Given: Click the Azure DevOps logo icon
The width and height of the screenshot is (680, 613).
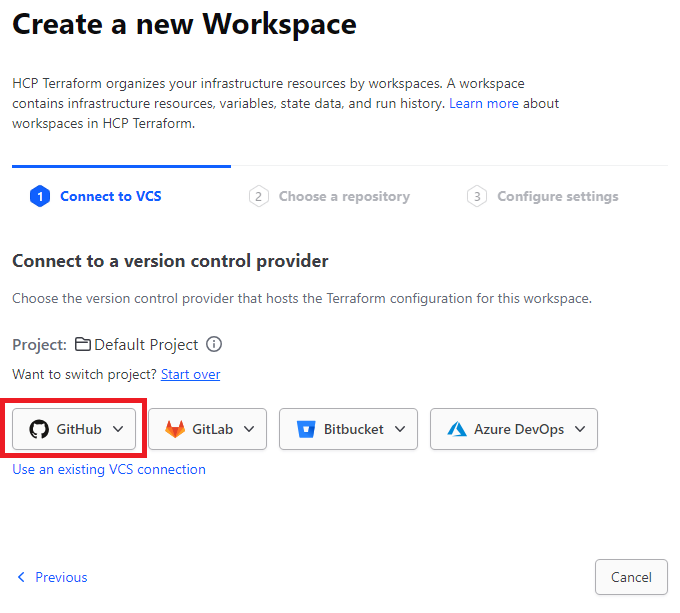Looking at the screenshot, I should pyautogui.click(x=457, y=429).
